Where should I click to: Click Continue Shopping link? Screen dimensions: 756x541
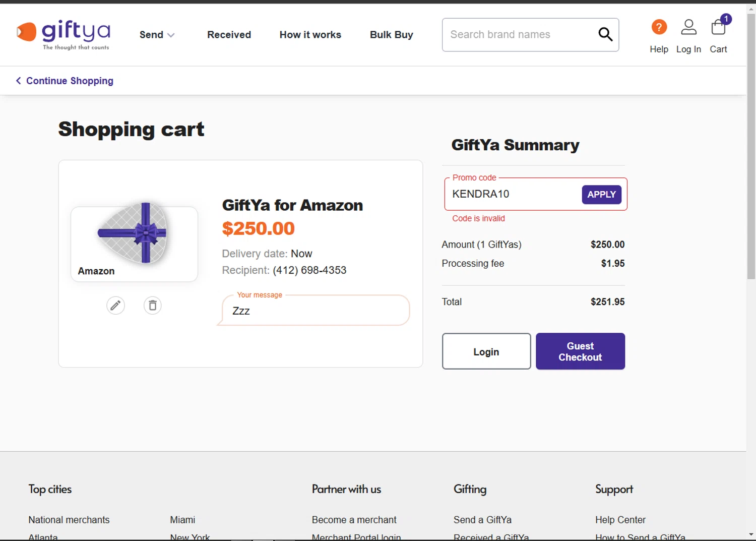70,81
